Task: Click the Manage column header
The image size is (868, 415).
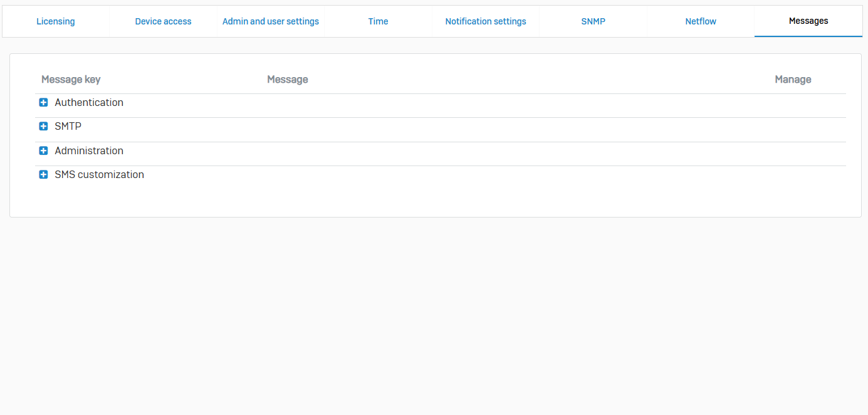Action: click(x=793, y=80)
